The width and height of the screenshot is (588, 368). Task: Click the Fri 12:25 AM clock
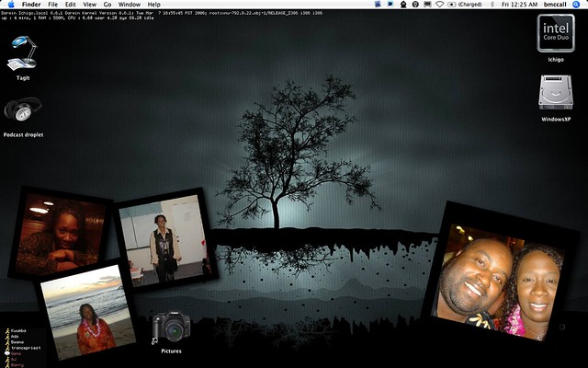[519, 5]
